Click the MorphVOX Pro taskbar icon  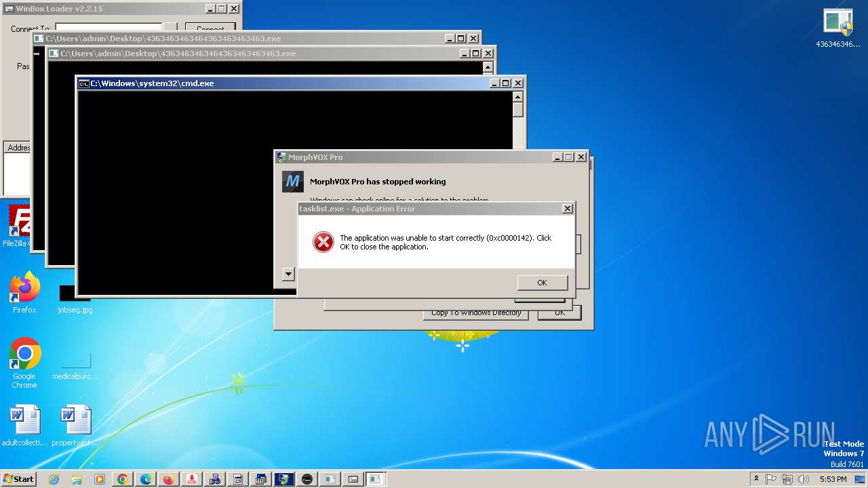(x=284, y=479)
